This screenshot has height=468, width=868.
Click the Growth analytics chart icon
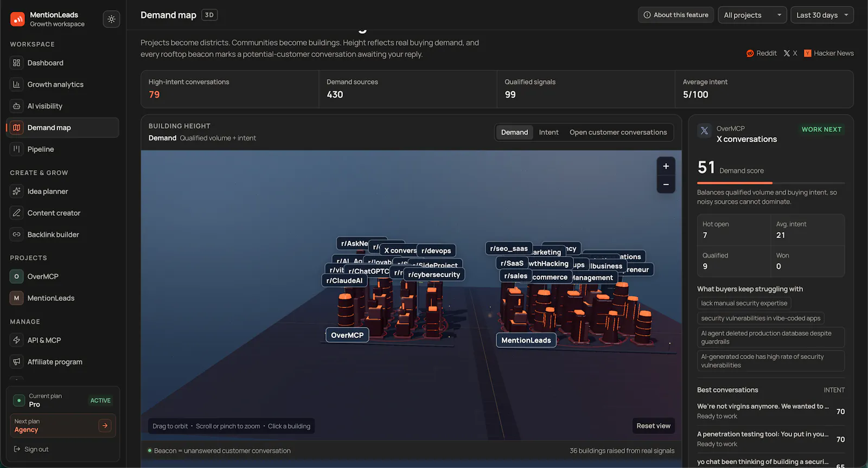[x=17, y=85]
